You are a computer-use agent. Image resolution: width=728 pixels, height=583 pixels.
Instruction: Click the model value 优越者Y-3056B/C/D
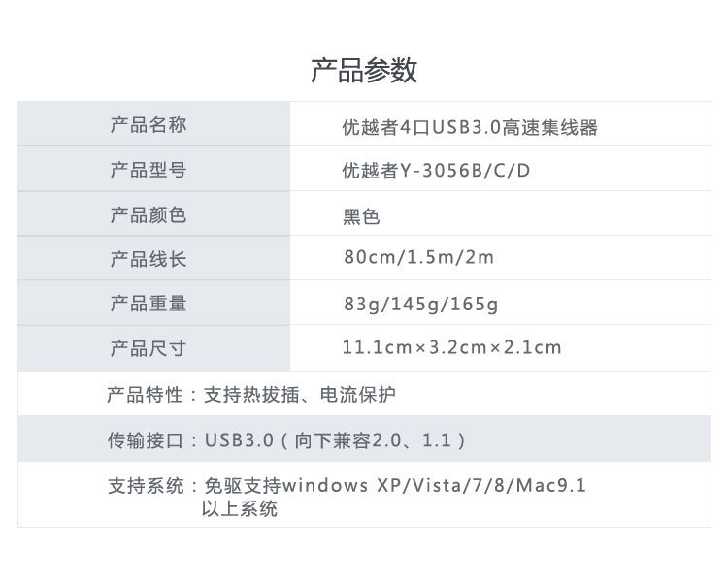click(437, 172)
